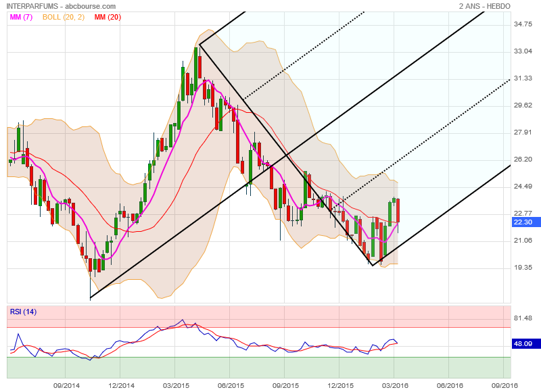Click the 09/2015 date label
The width and height of the screenshot is (541, 392).
pos(285,385)
